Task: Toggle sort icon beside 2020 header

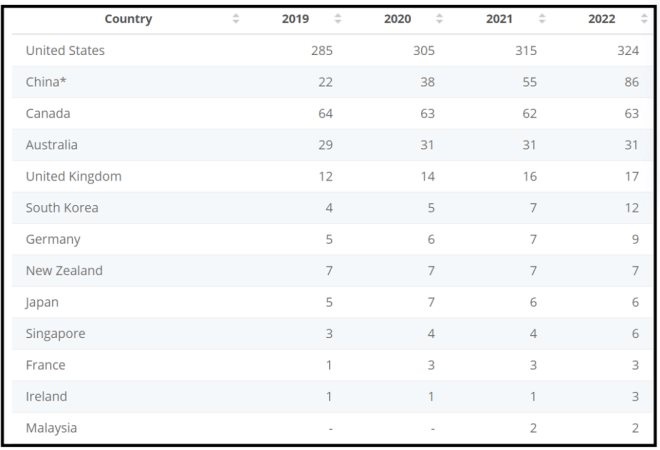Action: pos(439,19)
